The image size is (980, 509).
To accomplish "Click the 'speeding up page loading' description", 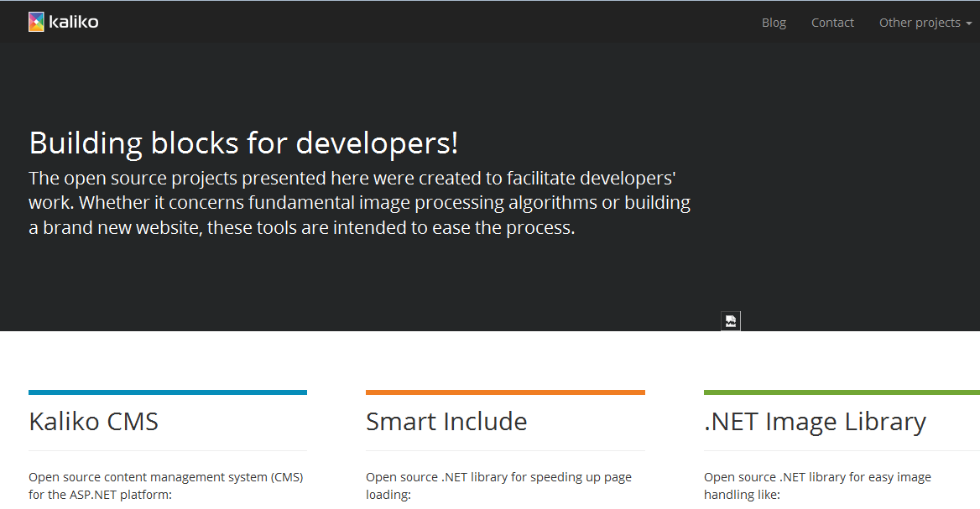I will tap(498, 486).
